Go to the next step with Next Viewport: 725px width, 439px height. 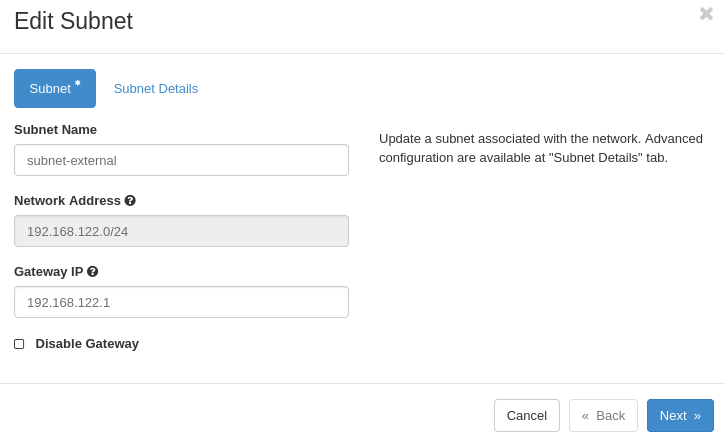pos(680,415)
